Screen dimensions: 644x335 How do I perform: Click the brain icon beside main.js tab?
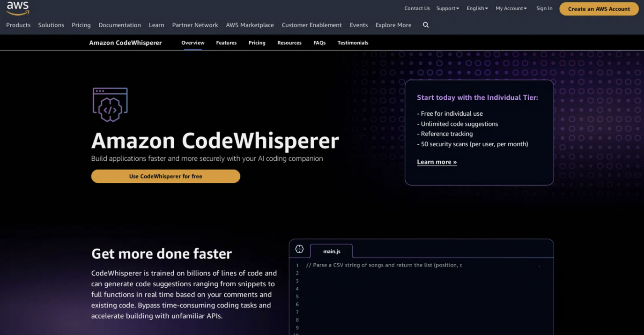tap(299, 249)
